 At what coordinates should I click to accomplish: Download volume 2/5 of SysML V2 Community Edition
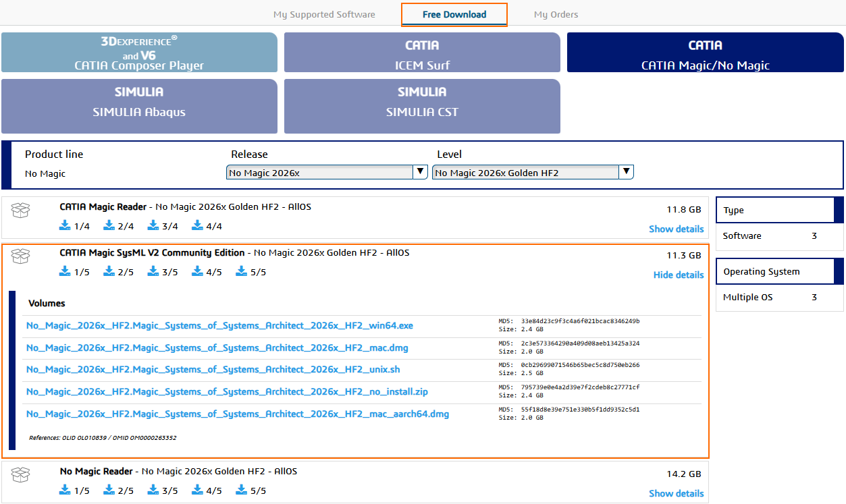pyautogui.click(x=118, y=272)
